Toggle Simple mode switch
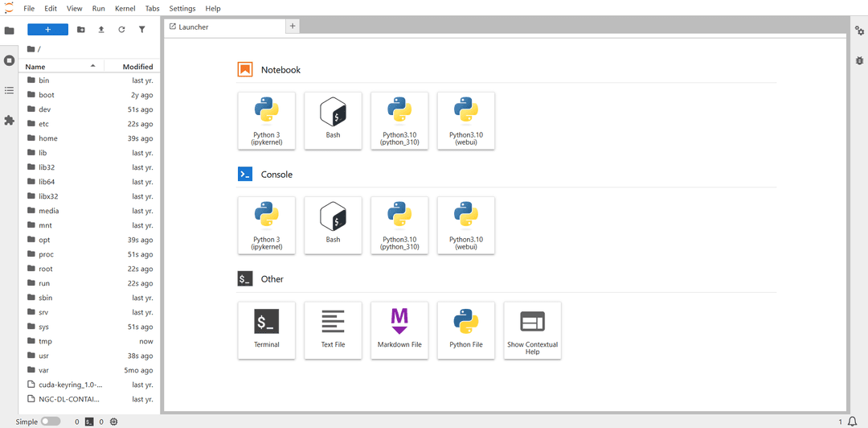The height and width of the screenshot is (428, 868). (51, 422)
